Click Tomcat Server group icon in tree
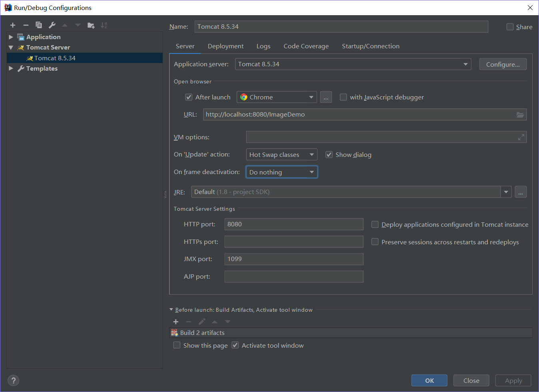539x392 pixels. [21, 48]
